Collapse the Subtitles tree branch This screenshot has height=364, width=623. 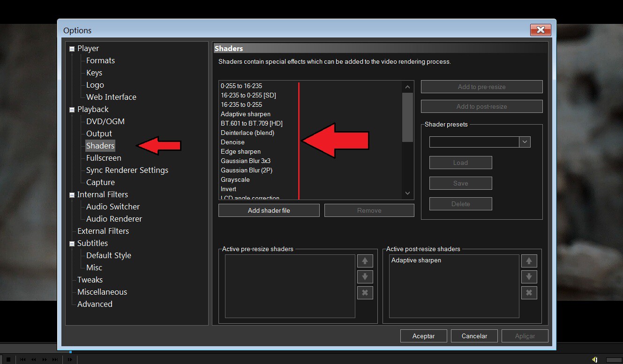click(x=72, y=243)
